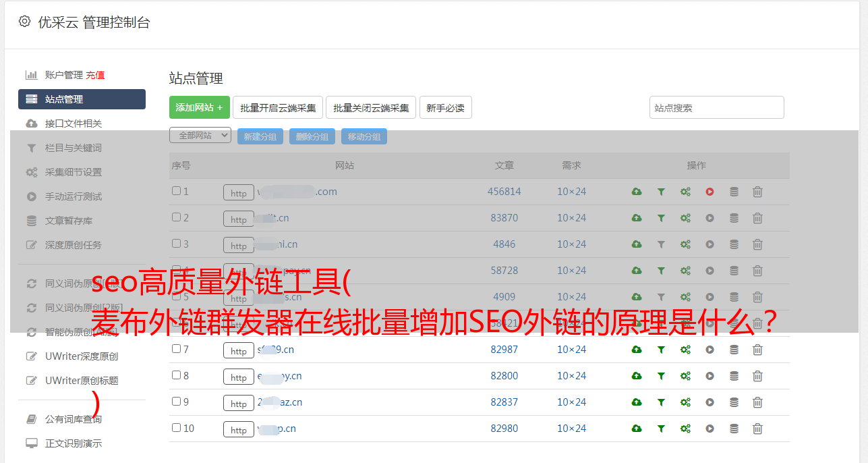Open the 新手必读 guide button
868x463 pixels.
[445, 107]
